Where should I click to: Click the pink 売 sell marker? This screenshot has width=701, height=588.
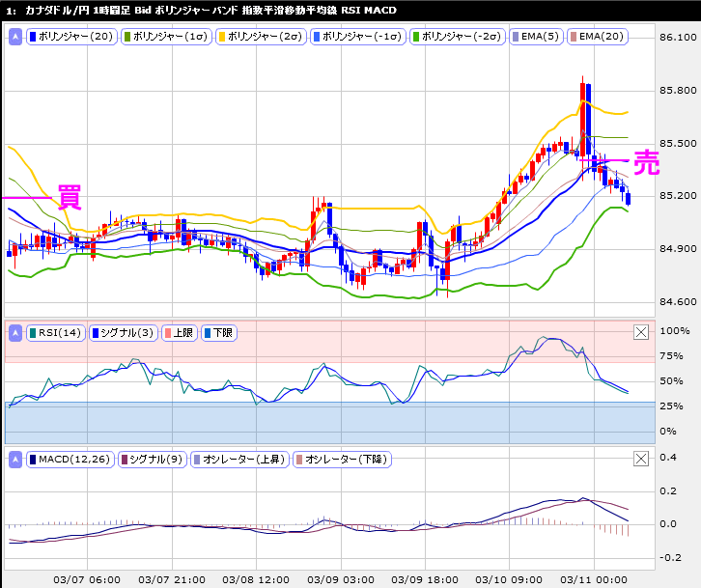(646, 162)
